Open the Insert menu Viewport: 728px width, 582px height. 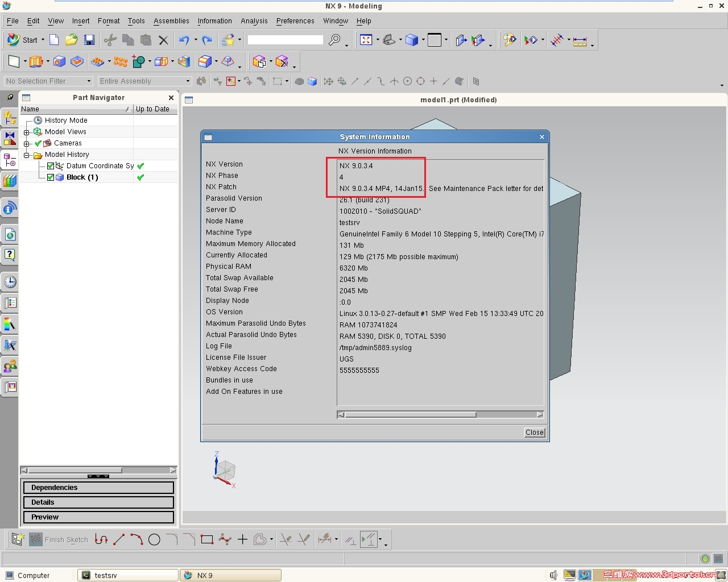(x=81, y=21)
